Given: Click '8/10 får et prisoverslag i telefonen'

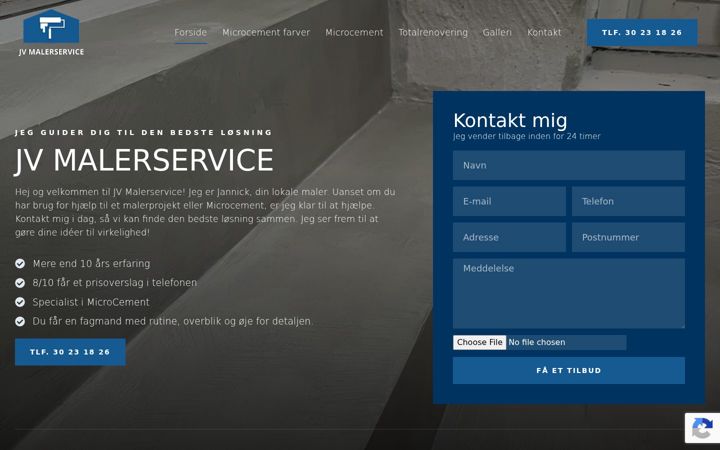Looking at the screenshot, I should pos(115,283).
